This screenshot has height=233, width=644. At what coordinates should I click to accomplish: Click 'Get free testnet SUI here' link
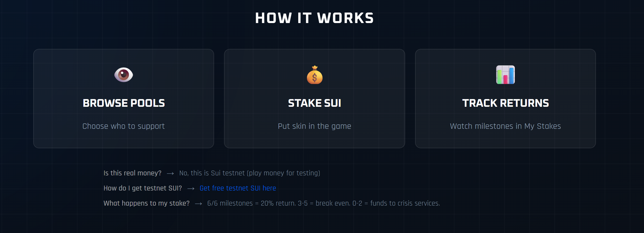coord(238,188)
